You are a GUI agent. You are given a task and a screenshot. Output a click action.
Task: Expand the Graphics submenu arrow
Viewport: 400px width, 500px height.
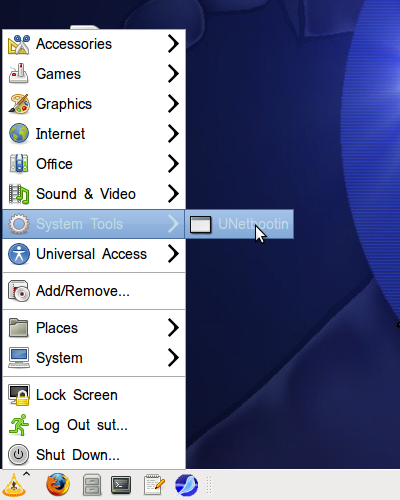click(173, 104)
